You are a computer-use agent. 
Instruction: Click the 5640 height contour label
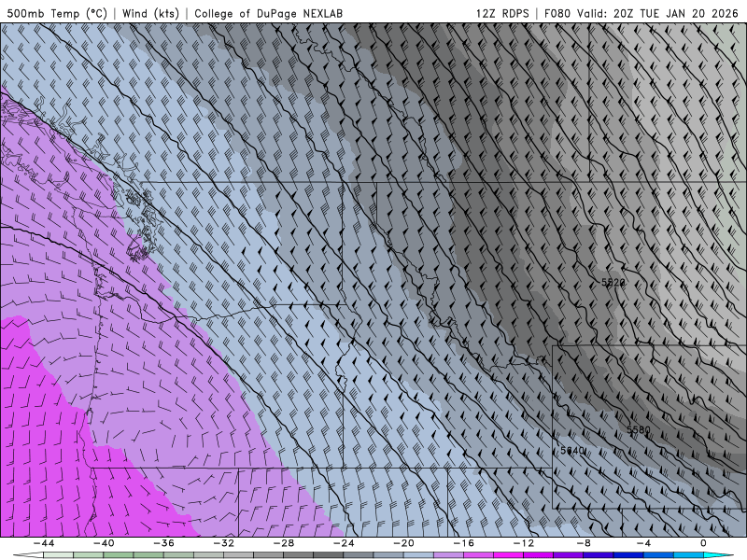(x=572, y=451)
